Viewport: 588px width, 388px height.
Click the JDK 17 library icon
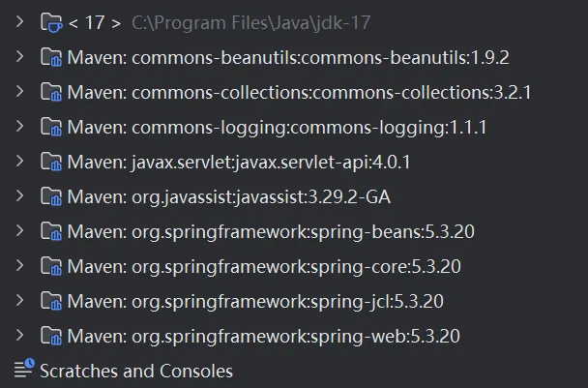click(x=51, y=23)
